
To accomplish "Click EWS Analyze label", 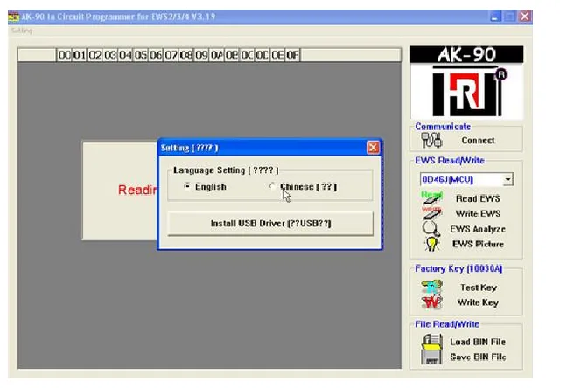I will coord(478,229).
